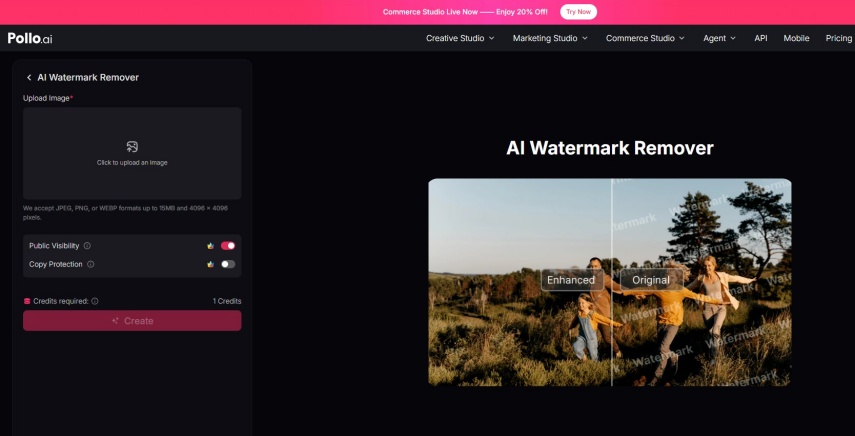This screenshot has width=855, height=436.
Task: Click the Original label on preview image
Action: click(651, 280)
